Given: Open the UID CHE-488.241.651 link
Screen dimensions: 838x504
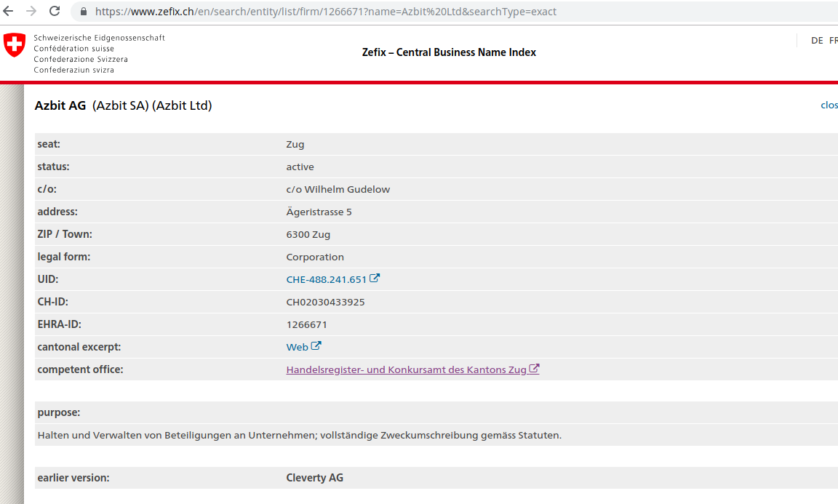Looking at the screenshot, I should (326, 279).
